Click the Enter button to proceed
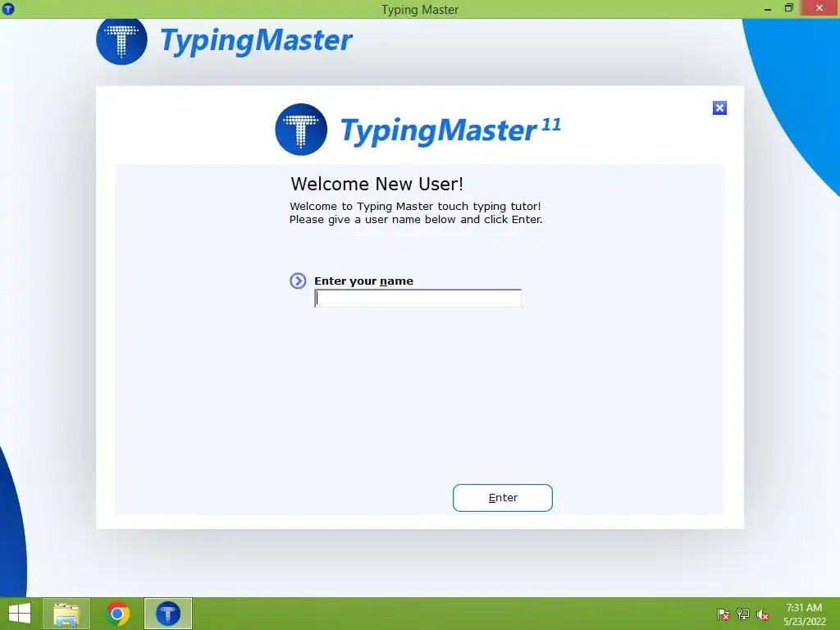This screenshot has height=630, width=840. pos(503,498)
